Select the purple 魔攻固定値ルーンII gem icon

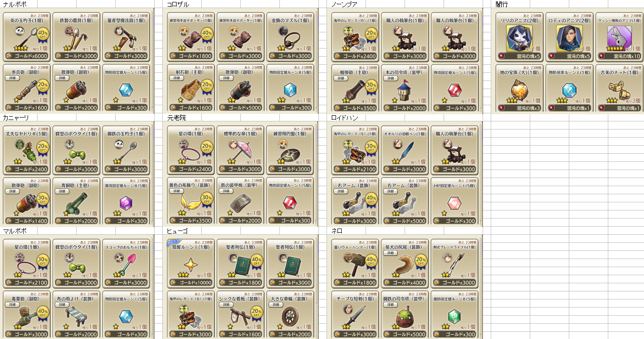(125, 203)
